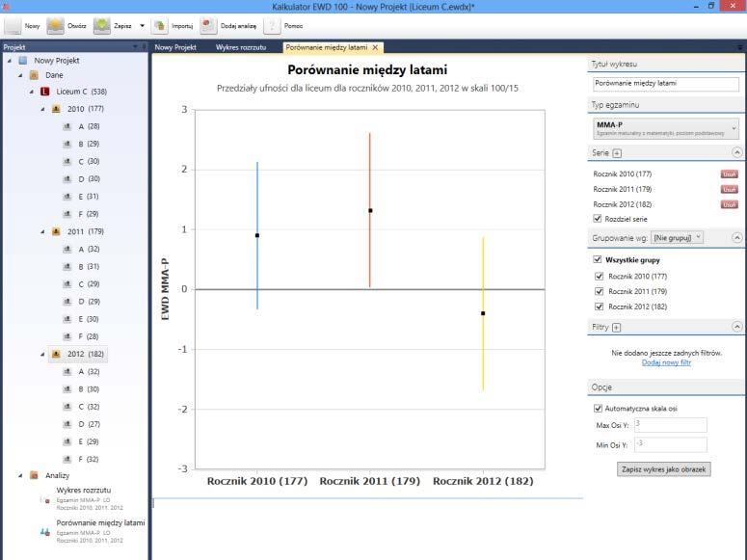
Task: Collapse the Grupowanie wg section chevron
Action: [736, 237]
